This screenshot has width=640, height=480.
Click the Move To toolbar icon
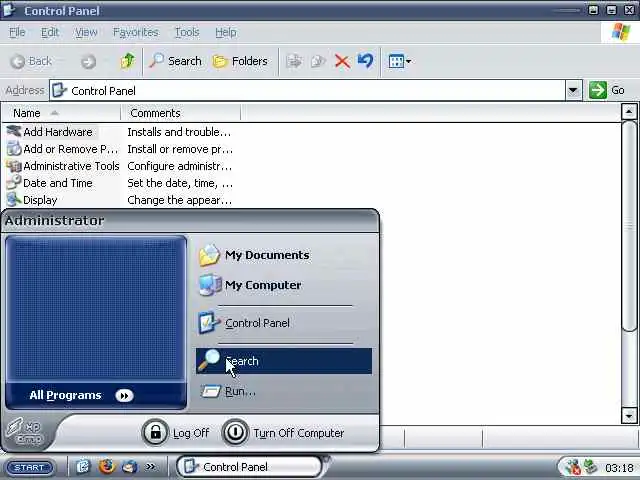tap(293, 62)
